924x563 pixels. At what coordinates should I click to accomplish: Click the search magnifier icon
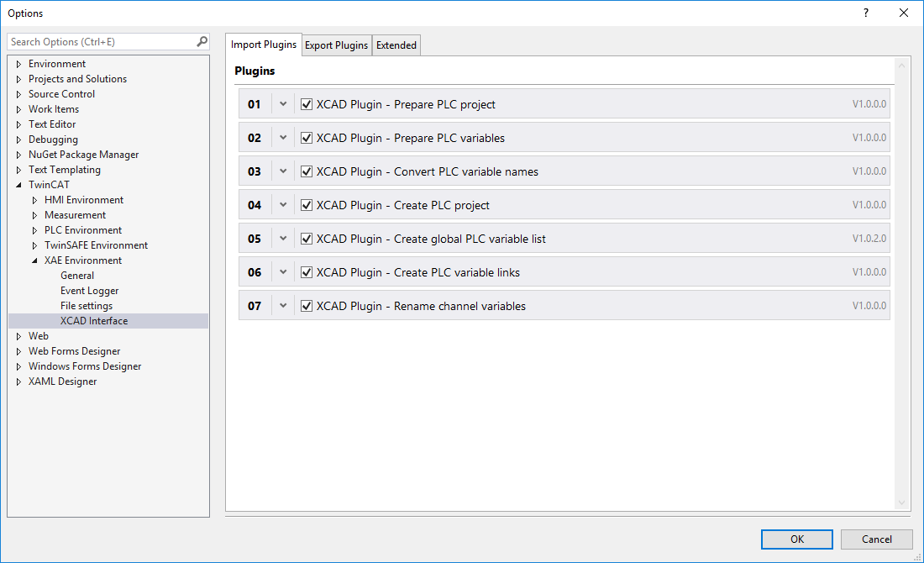tap(202, 41)
